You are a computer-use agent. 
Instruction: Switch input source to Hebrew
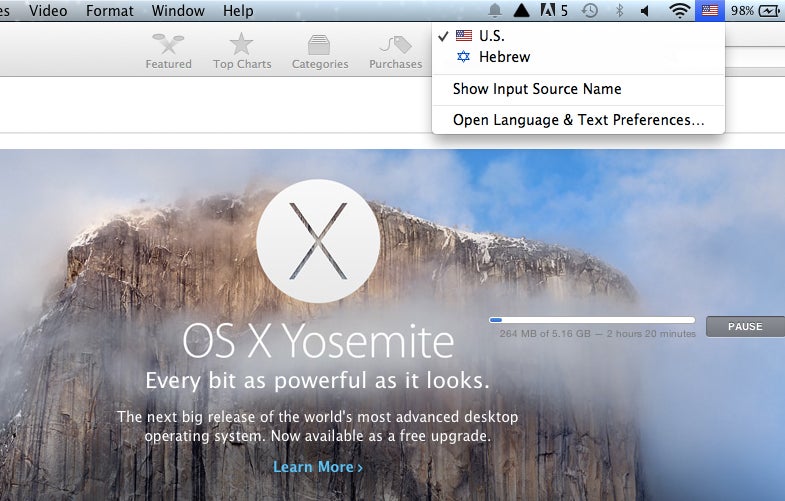[578, 57]
